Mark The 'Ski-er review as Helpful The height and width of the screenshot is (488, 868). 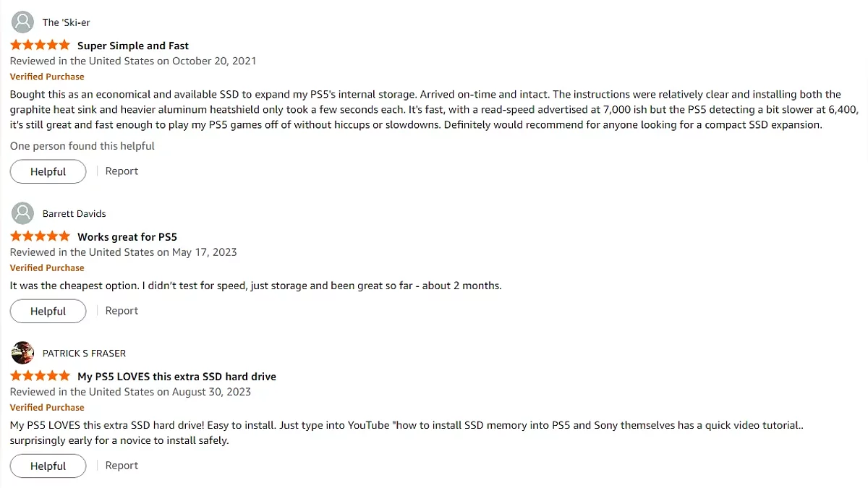click(48, 171)
